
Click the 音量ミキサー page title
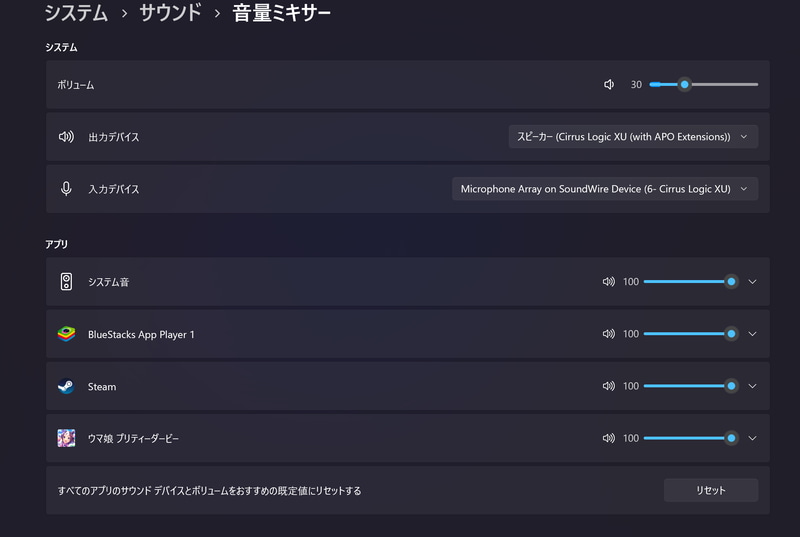[282, 13]
